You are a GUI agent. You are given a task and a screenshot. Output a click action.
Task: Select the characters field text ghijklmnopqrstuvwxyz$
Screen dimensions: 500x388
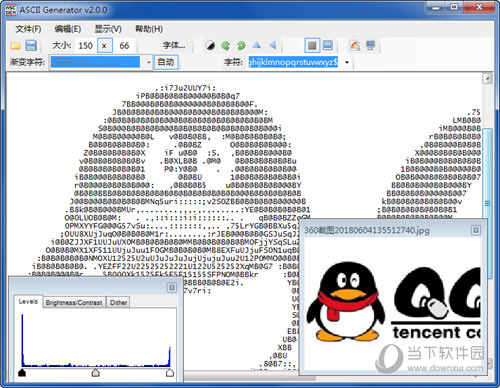(293, 62)
